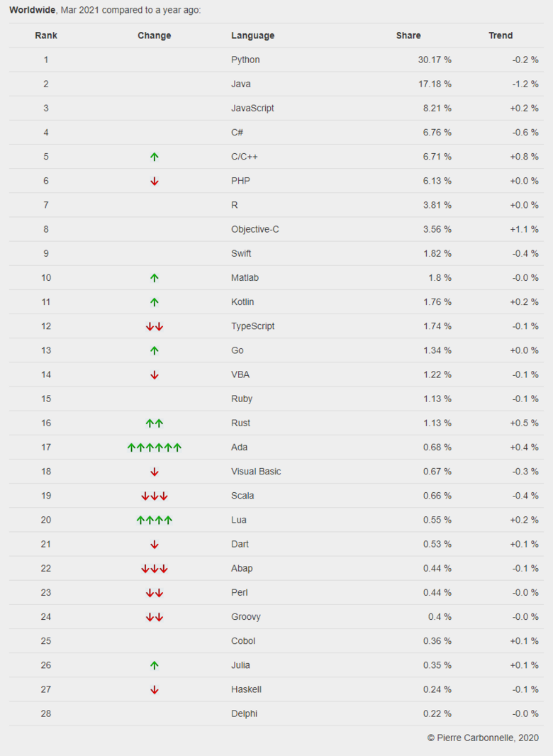Click the red down arrow for Haskell

155,690
